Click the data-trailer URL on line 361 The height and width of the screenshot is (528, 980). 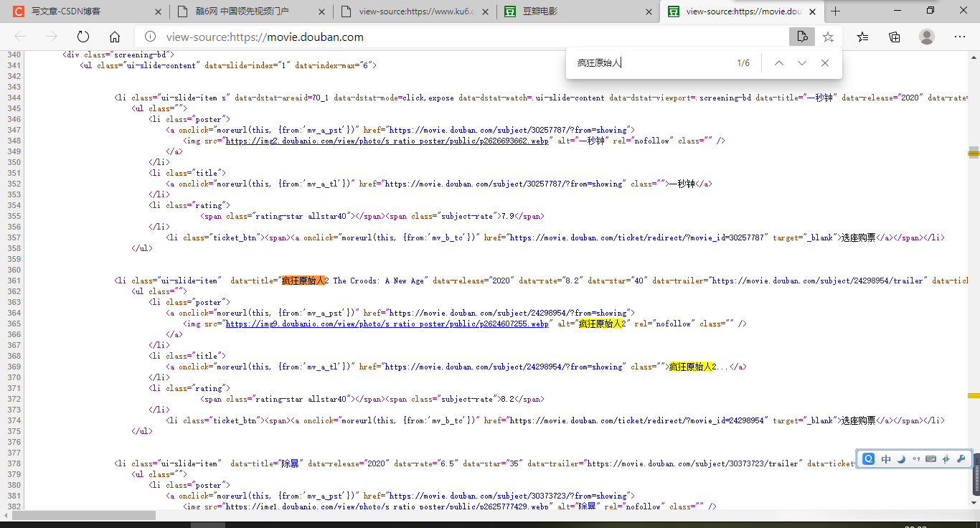pyautogui.click(x=818, y=280)
